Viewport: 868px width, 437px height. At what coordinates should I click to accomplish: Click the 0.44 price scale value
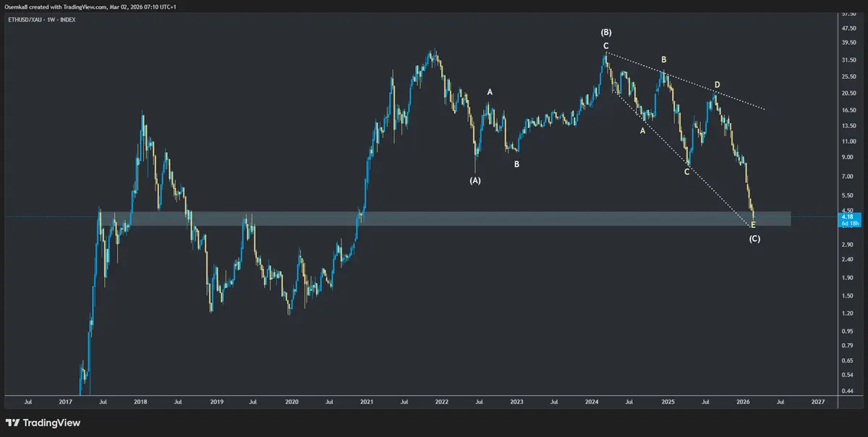coord(848,391)
